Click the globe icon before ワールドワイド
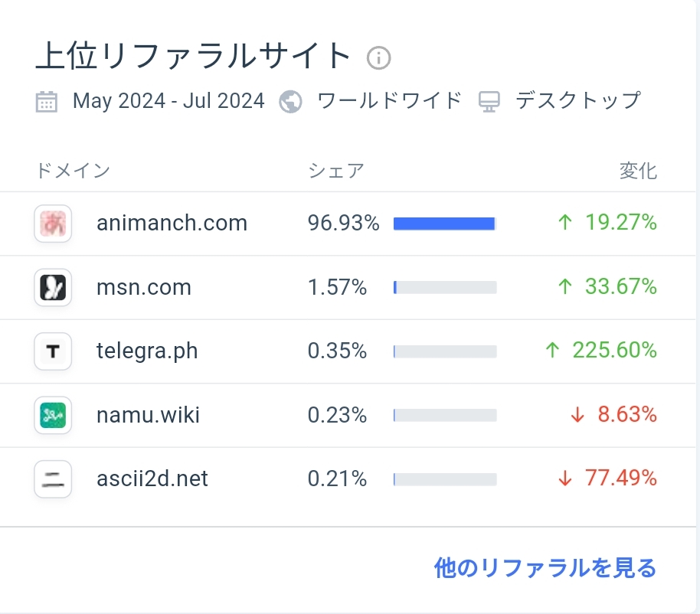 pyautogui.click(x=290, y=102)
